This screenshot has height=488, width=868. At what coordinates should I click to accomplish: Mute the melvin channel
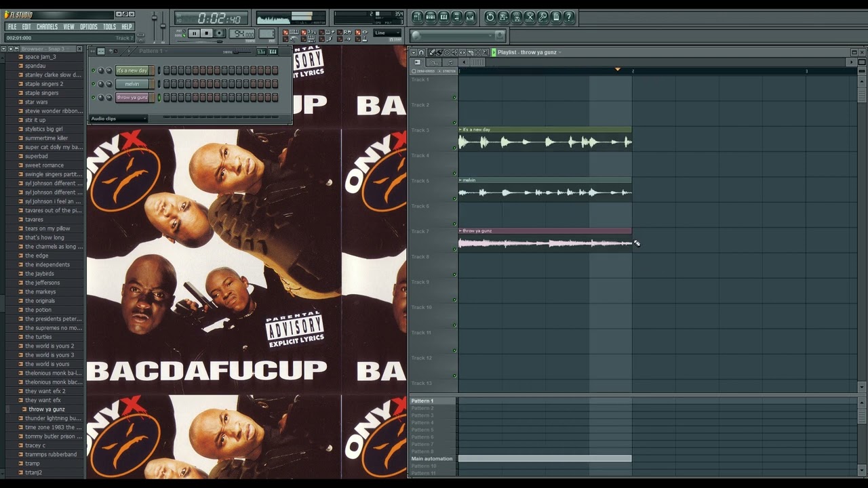point(94,84)
